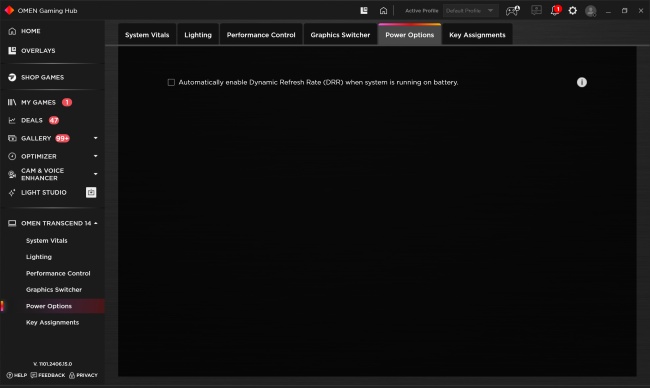Switch to the Key Assignments tab
The height and width of the screenshot is (388, 650).
477,35
